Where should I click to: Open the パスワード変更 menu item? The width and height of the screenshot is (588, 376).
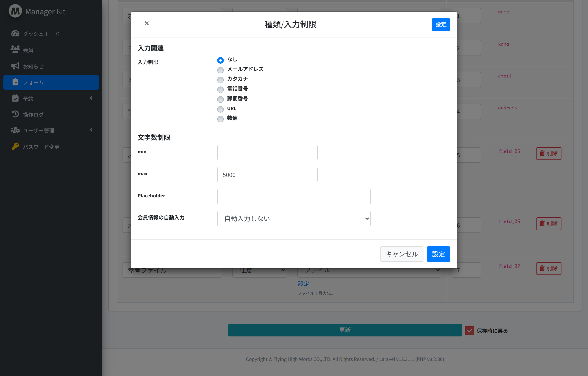click(51, 147)
